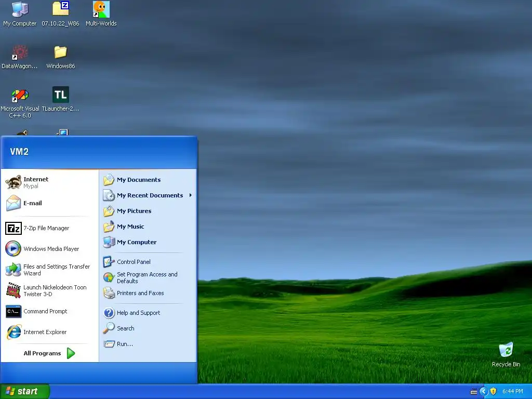Expand My Recent Documents submenu
This screenshot has width=532, height=399.
(x=148, y=195)
